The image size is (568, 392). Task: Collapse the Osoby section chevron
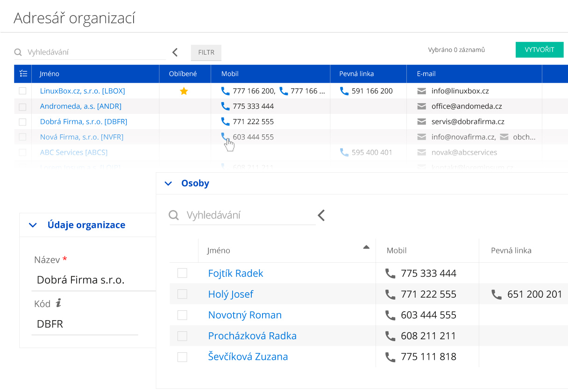coord(168,184)
